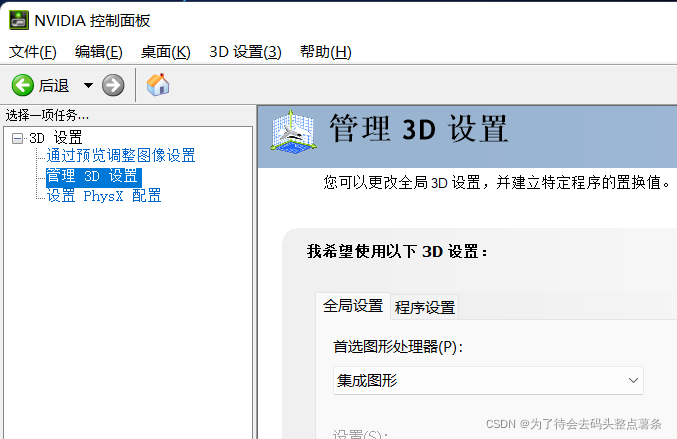Switch to the 全局设置 tab
The width and height of the screenshot is (677, 439).
[x=353, y=306]
